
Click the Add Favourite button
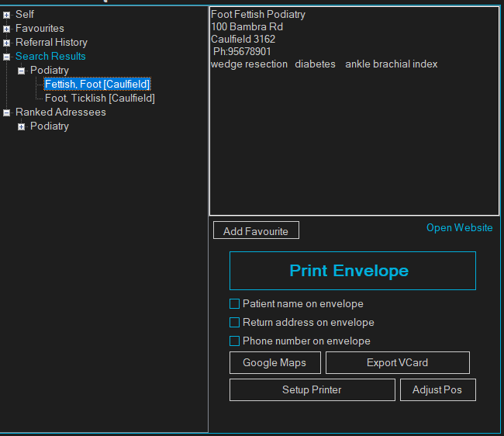tap(256, 231)
